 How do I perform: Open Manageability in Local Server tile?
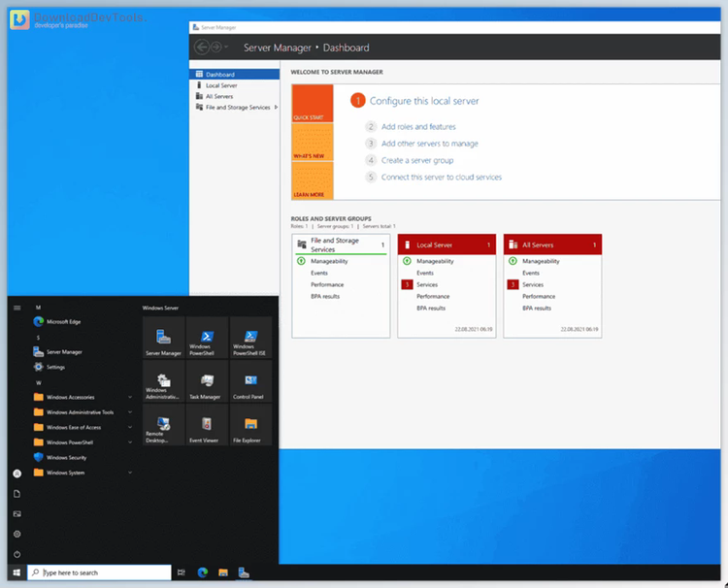[x=435, y=261]
